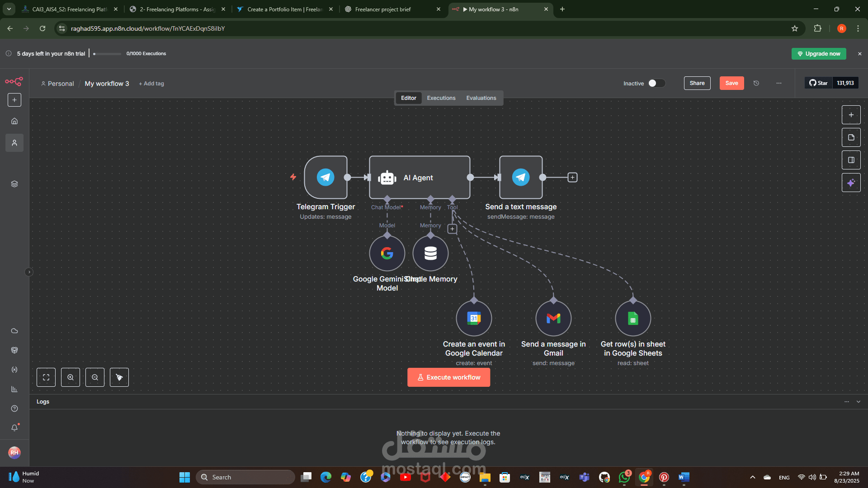Go to the Home overview in sidebar

point(14,121)
